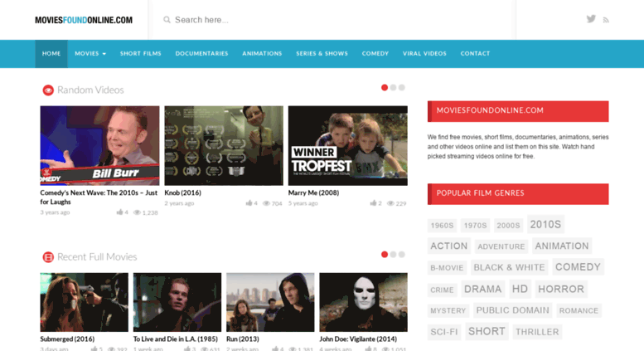Open the Marry Me (2008) title link
This screenshot has width=644, height=351.
(314, 193)
